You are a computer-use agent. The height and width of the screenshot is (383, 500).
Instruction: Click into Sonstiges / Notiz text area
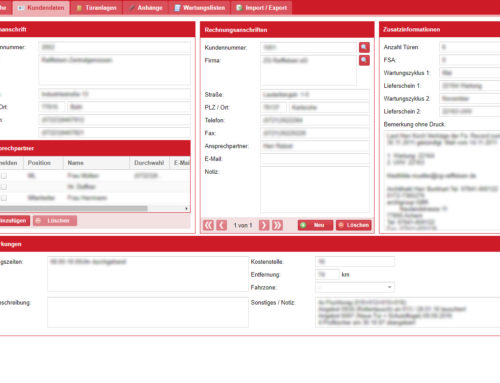click(407, 312)
